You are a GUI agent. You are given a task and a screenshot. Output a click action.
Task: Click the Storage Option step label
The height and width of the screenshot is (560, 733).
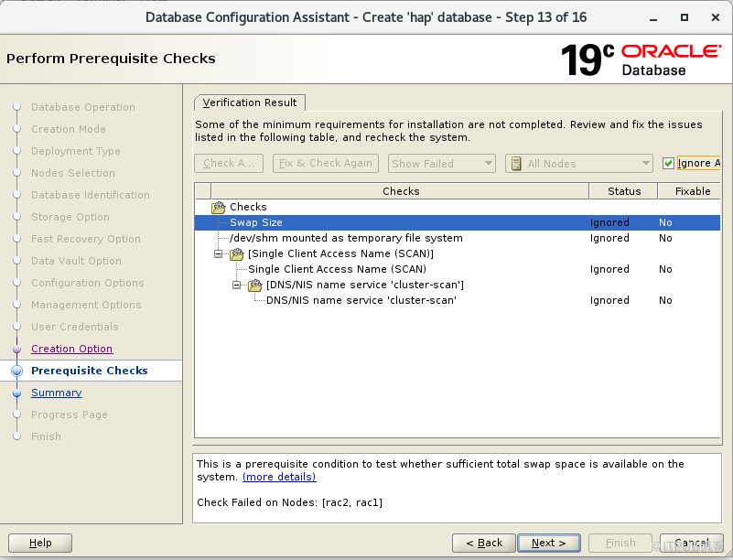[x=70, y=217]
